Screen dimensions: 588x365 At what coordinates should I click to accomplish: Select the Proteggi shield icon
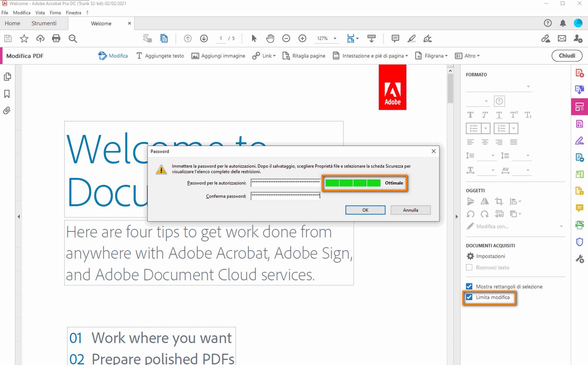pos(580,242)
